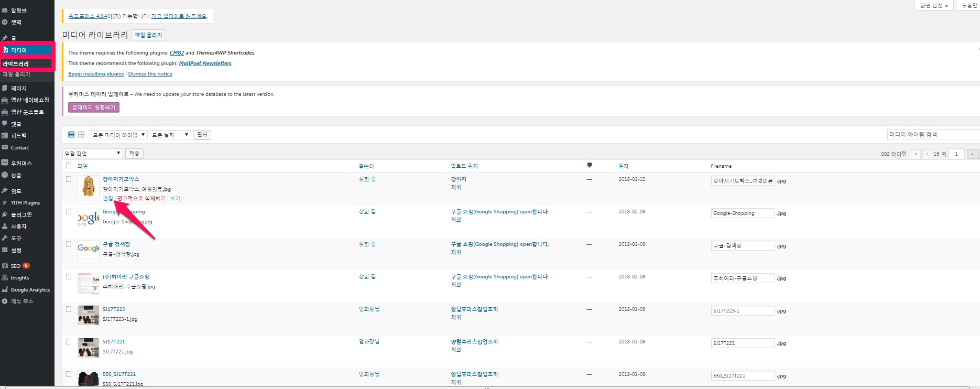
Task: Switch to grid view icon
Action: coord(81,135)
